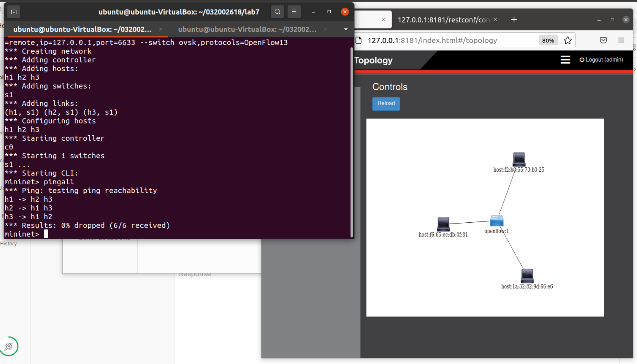Click the Save to Pocket icon

(x=603, y=40)
